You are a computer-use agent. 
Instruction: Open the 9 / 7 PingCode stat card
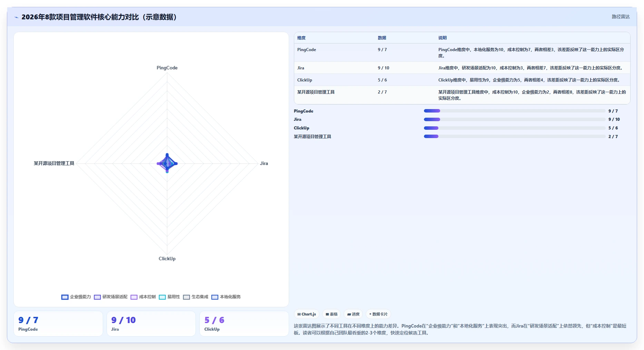[x=58, y=324]
